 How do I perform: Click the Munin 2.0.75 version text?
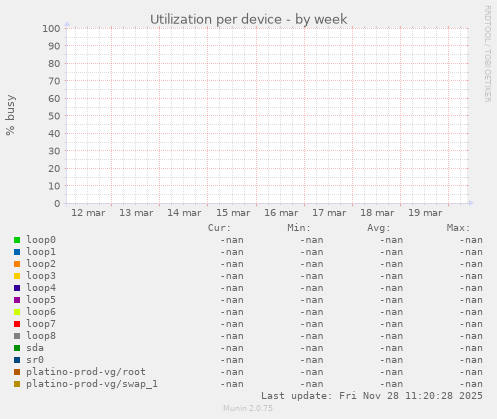[x=248, y=408]
